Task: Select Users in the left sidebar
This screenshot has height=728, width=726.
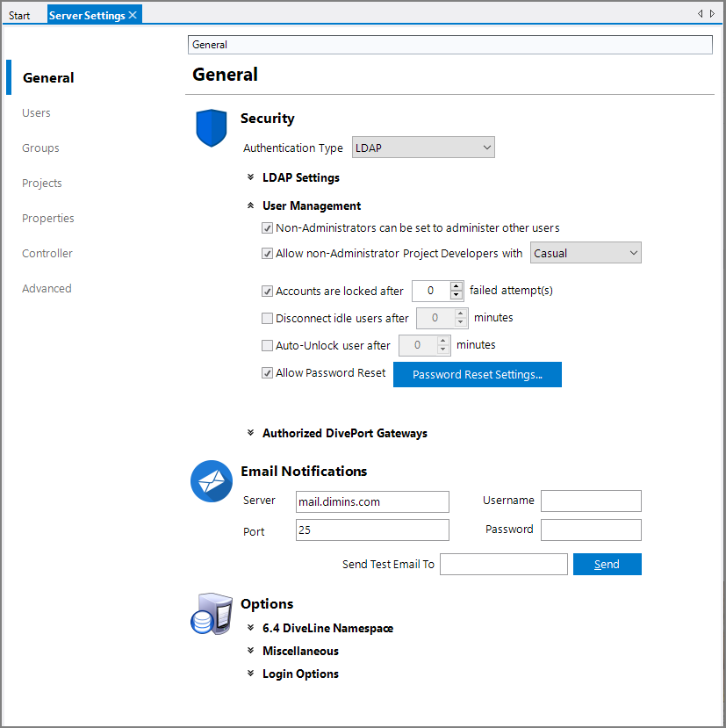Action: [x=36, y=112]
